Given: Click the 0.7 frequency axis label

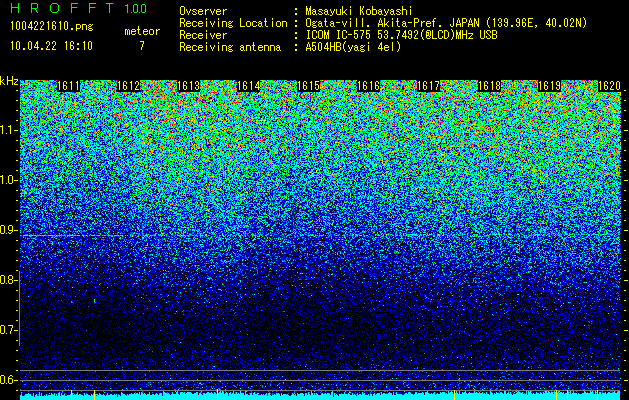Looking at the screenshot, I should click(x=7, y=330).
